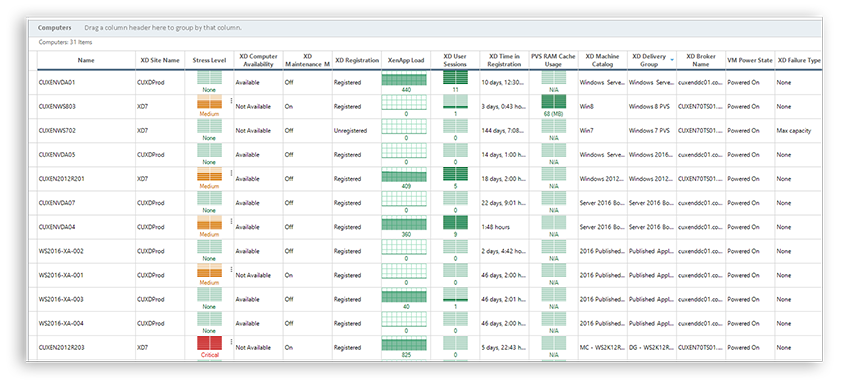845x383 pixels.
Task: Click the XenApp Load bar showing 440
Action: tap(404, 80)
